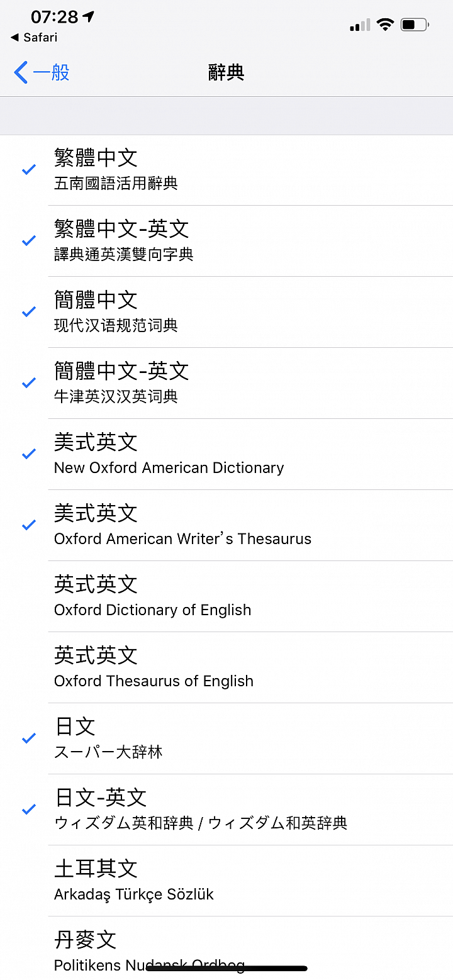Tap the location arrow beside the time
This screenshot has width=453, height=980.
point(89,16)
